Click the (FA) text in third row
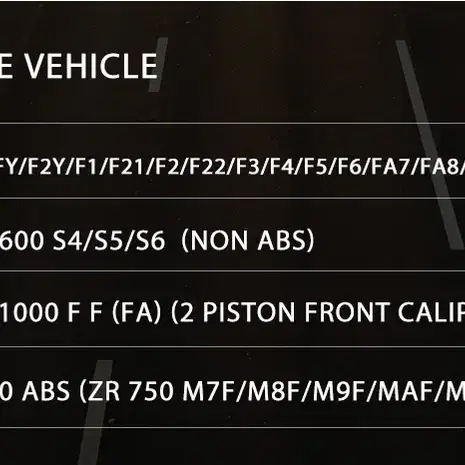Image resolution: width=465 pixels, height=465 pixels. 137,313
